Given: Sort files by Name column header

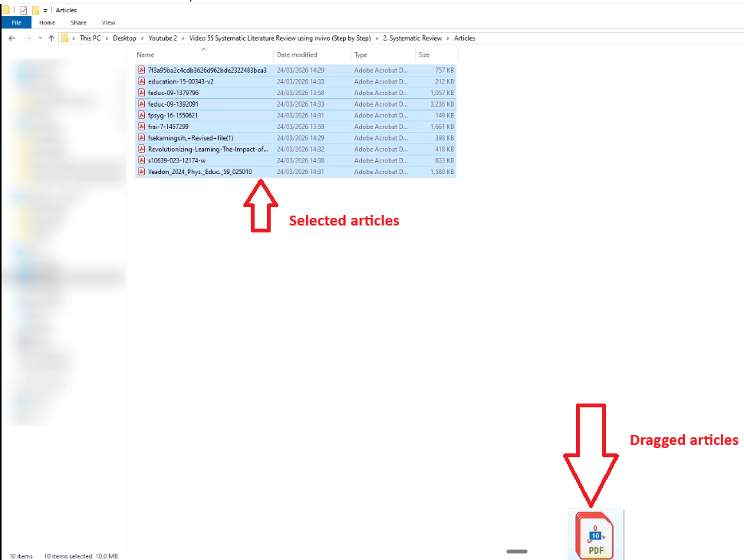Looking at the screenshot, I should point(203,54).
